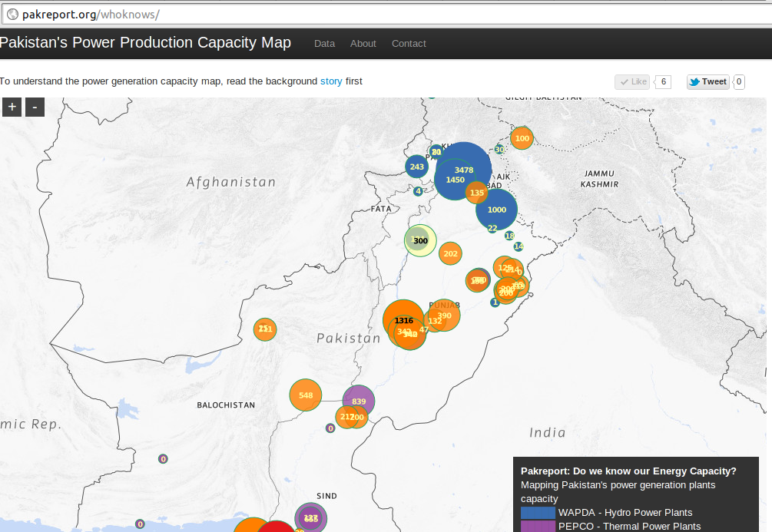This screenshot has height=532, width=772.
Task: Select the small marker labeled 22
Action: click(492, 228)
